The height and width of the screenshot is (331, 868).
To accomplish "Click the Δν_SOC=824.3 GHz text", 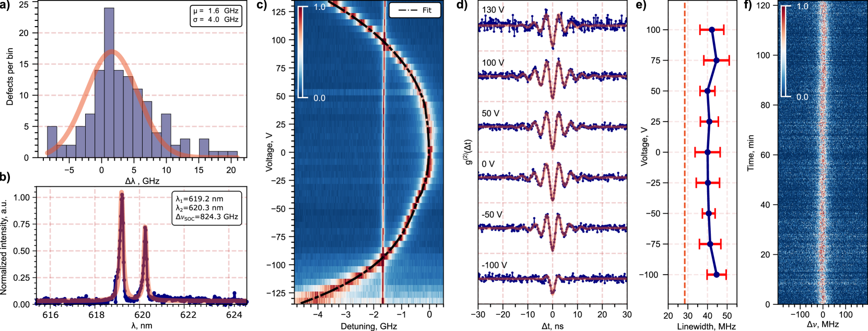I will (207, 217).
